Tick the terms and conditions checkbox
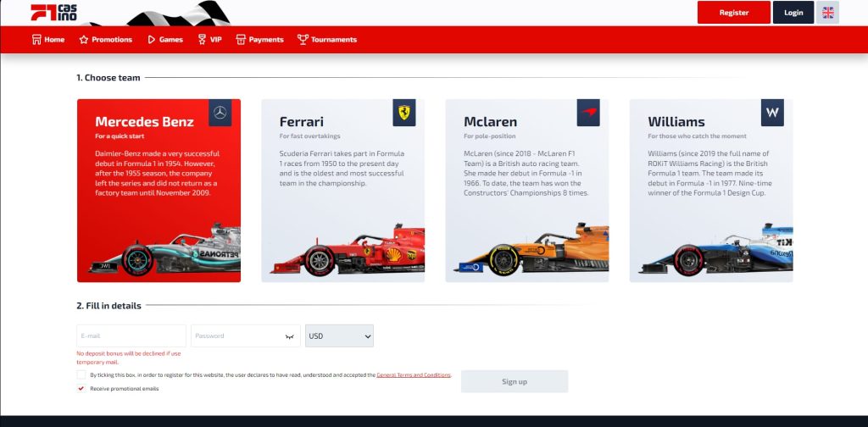868x427 pixels. [81, 374]
